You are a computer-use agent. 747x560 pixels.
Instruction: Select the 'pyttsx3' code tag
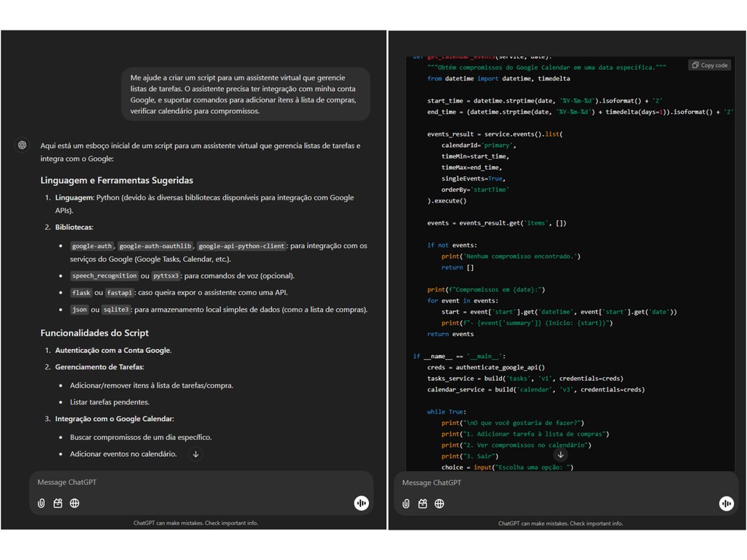(165, 275)
